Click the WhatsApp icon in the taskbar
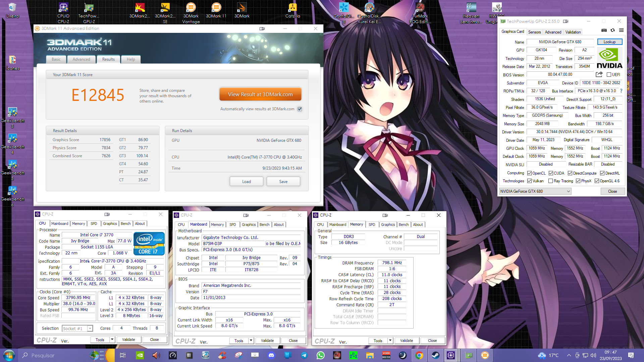Image resolution: width=644 pixels, height=362 pixels. coord(320,355)
